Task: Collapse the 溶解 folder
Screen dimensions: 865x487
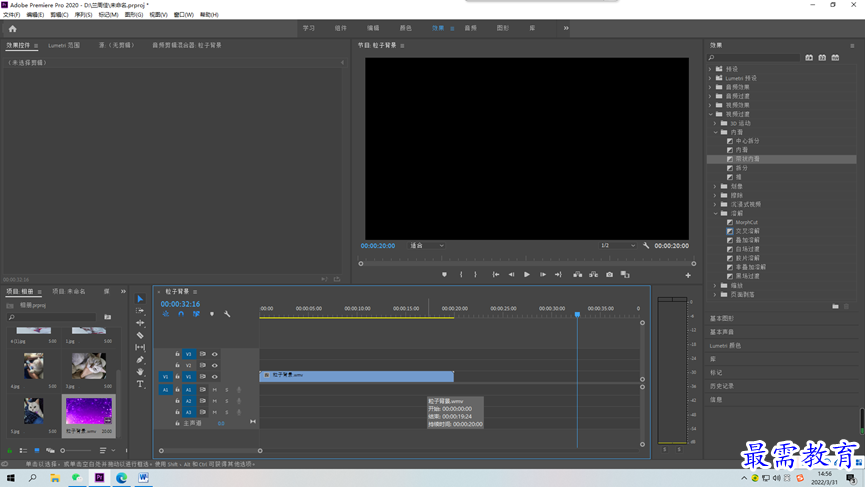Action: [x=716, y=213]
